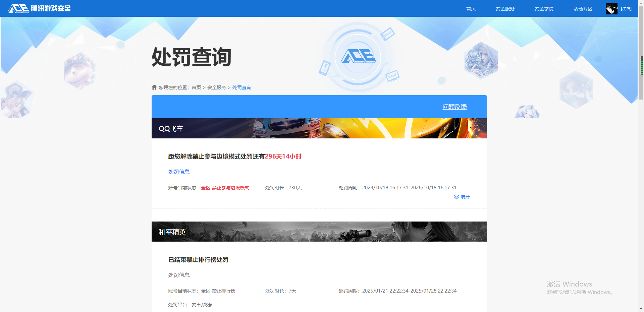The height and width of the screenshot is (312, 644).
Task: Click the double-chevron icon next to 展开
Action: 456,197
